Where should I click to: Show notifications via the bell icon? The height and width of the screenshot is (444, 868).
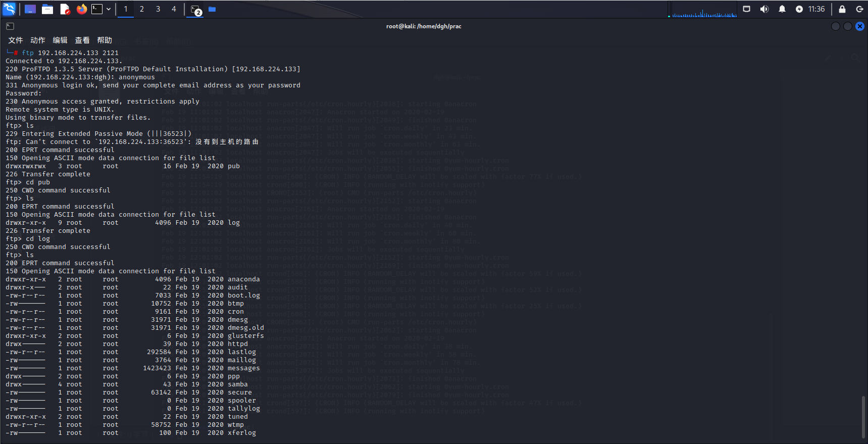782,9
